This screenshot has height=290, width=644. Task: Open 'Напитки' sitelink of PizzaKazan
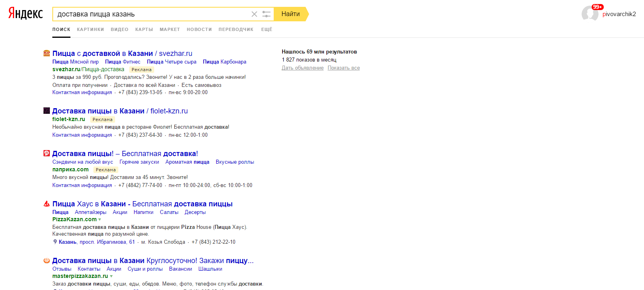(x=143, y=212)
